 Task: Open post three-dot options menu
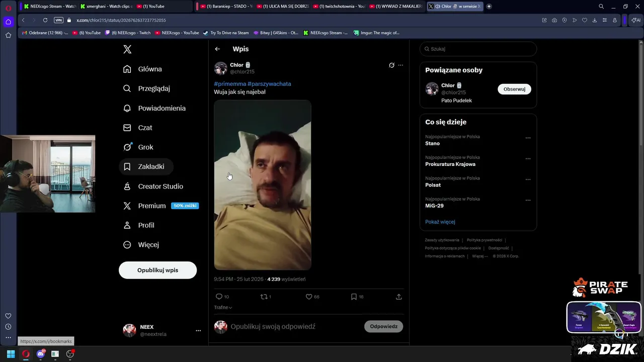tap(400, 65)
